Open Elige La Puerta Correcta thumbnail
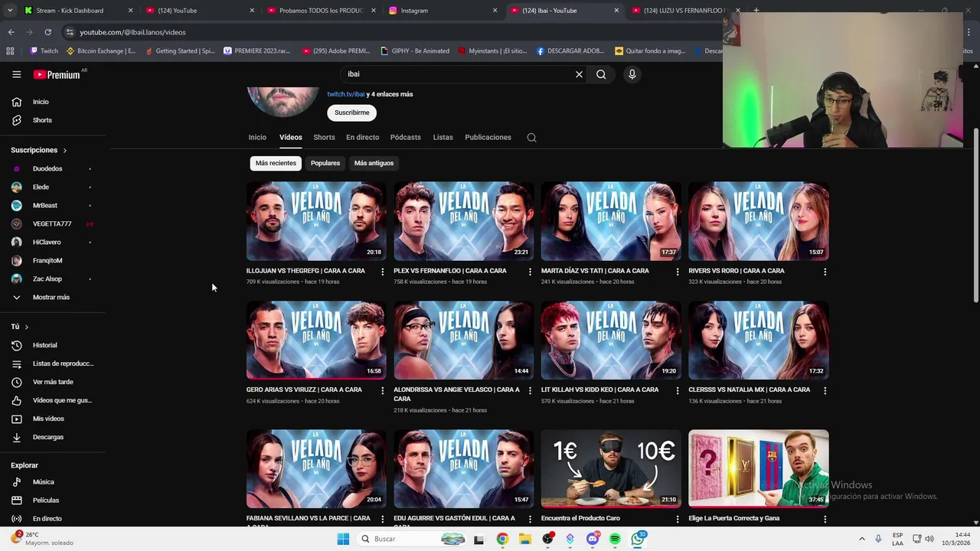 (x=758, y=468)
